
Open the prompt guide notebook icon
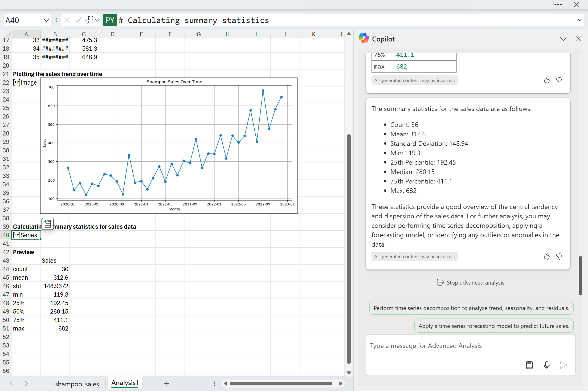529,365
